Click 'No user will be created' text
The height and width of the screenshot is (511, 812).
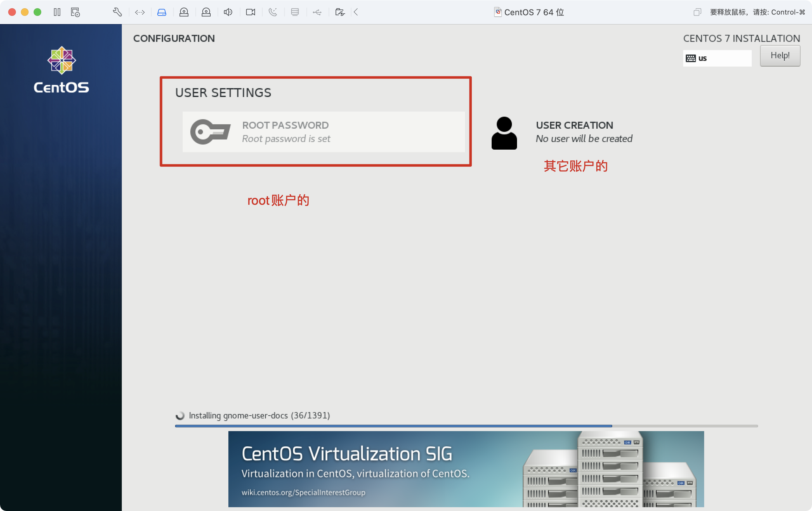(584, 139)
